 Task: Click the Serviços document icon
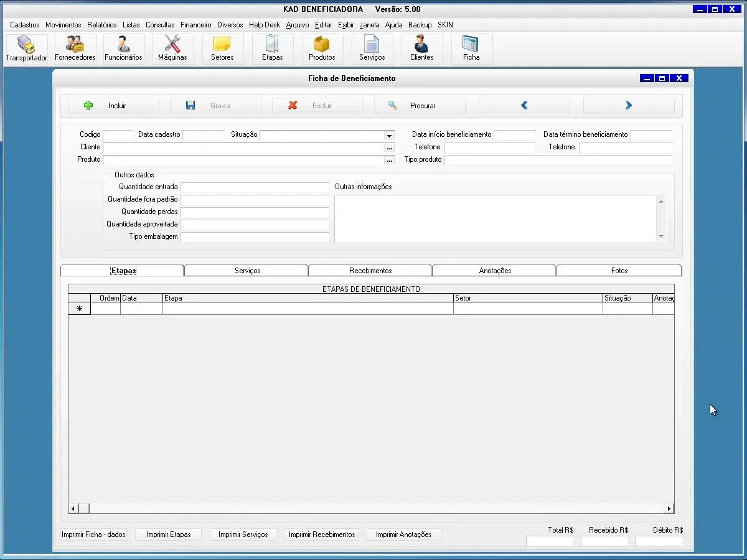click(372, 49)
